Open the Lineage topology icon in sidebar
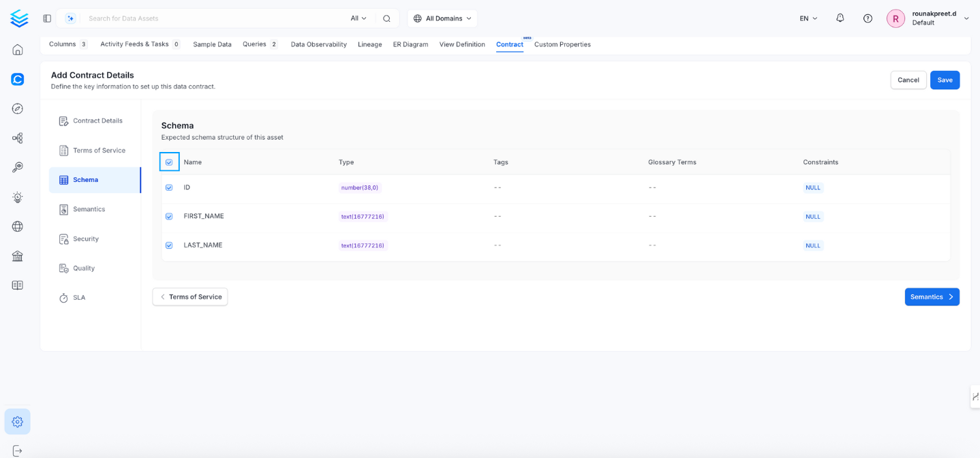This screenshot has height=458, width=980. pos(18,138)
